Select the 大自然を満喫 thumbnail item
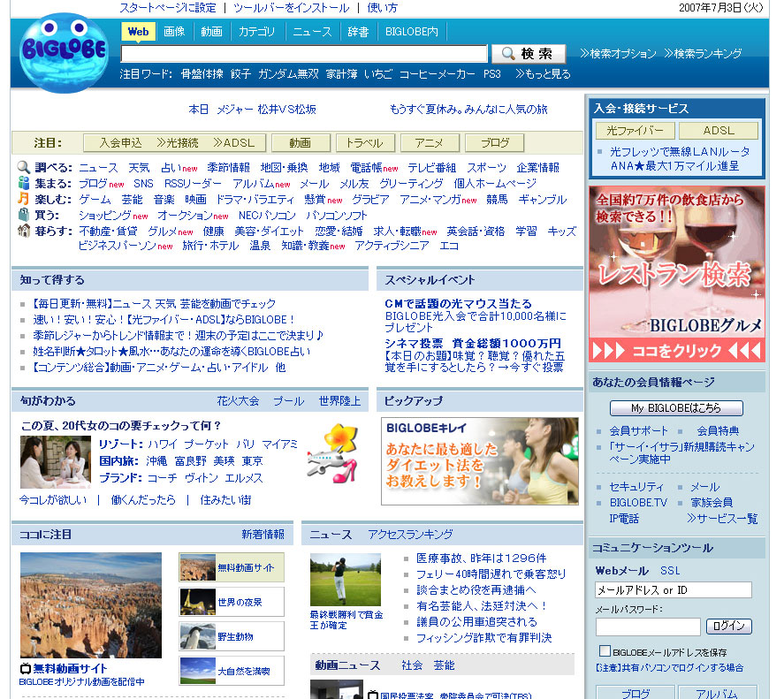The width and height of the screenshot is (784, 699). click(x=232, y=671)
